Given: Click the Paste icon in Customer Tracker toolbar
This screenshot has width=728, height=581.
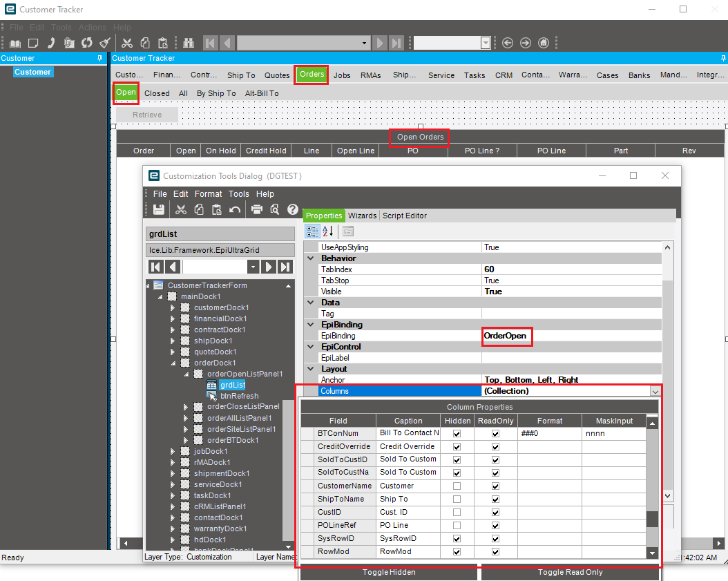Looking at the screenshot, I should point(162,44).
